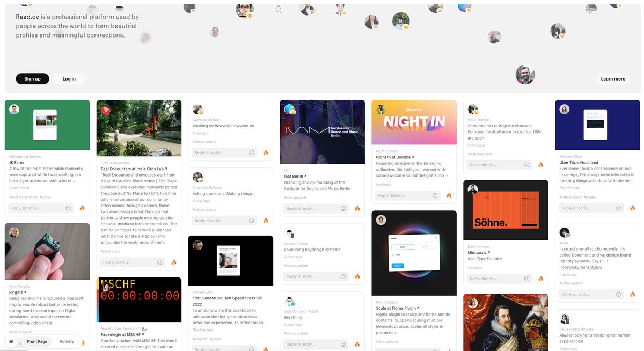Open the ISM Berlin project link
Screen dimensions: 644x351
[x=296, y=176]
